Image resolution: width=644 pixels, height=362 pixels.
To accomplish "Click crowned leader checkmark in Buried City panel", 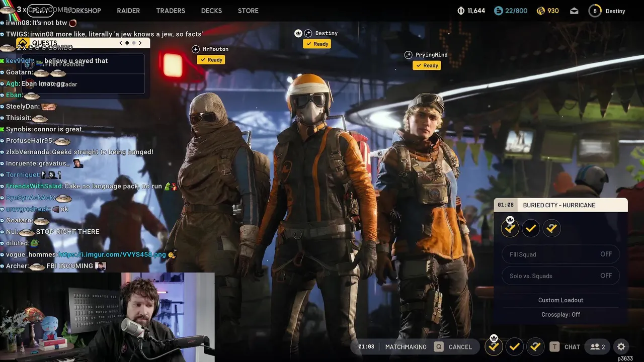I will (x=510, y=228).
